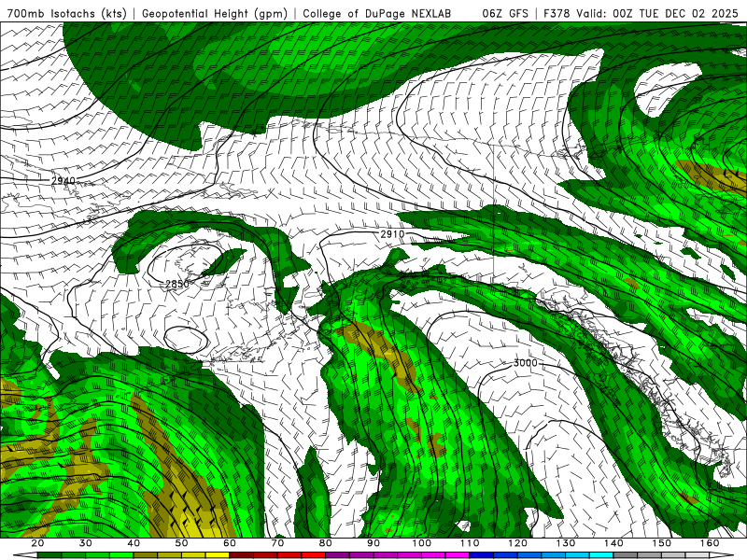
Task: Click the 110 value on the color scale
Action: [470, 543]
